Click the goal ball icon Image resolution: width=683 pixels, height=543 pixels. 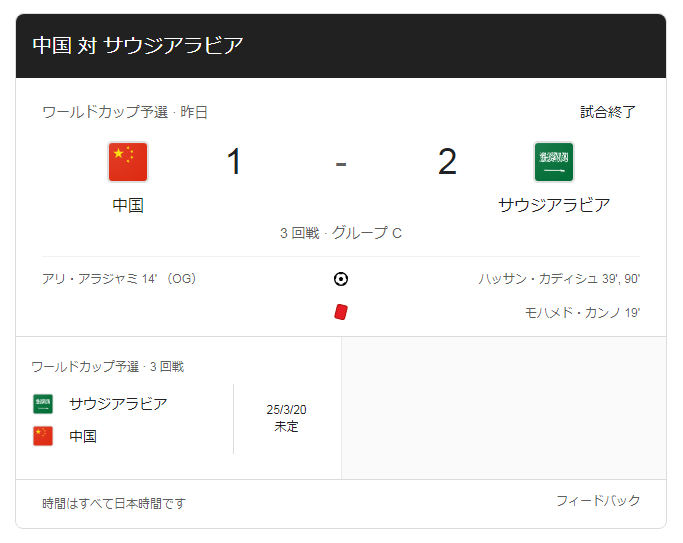pos(341,279)
